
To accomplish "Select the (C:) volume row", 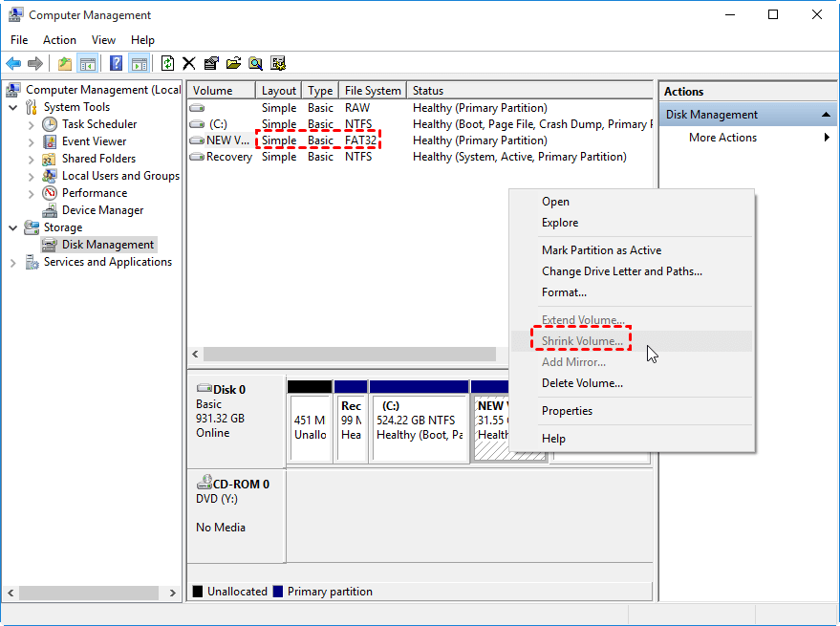I will [420, 124].
